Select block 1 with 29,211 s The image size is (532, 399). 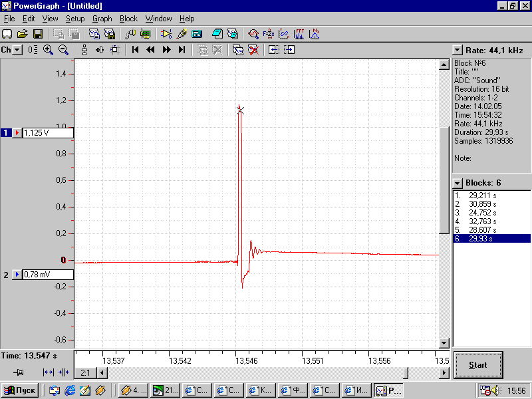click(x=491, y=196)
